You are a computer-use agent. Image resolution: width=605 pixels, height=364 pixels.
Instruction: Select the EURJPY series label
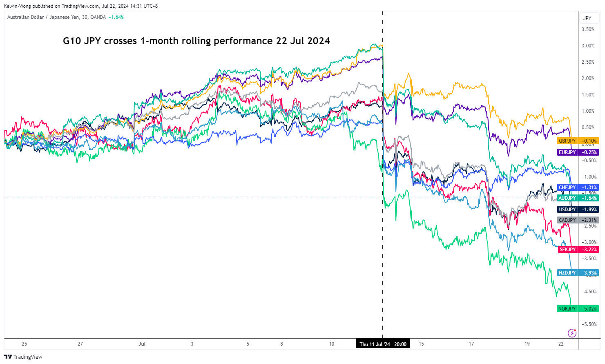[567, 152]
